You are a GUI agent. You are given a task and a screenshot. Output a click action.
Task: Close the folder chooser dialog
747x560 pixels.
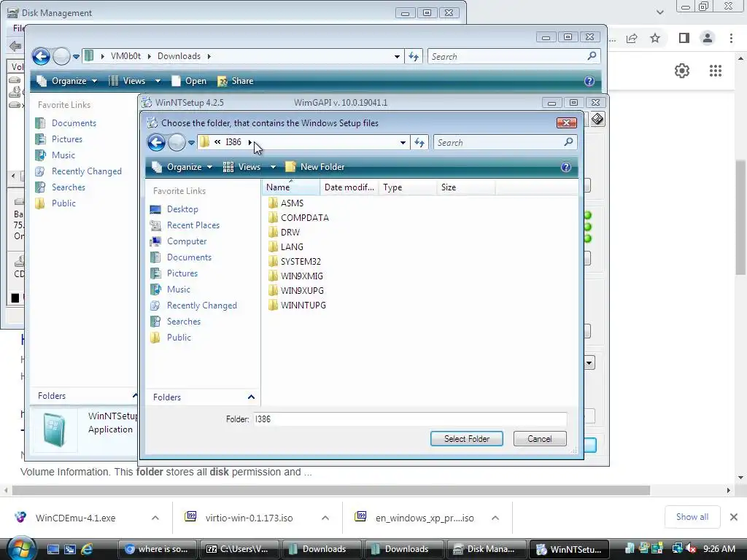tap(566, 122)
